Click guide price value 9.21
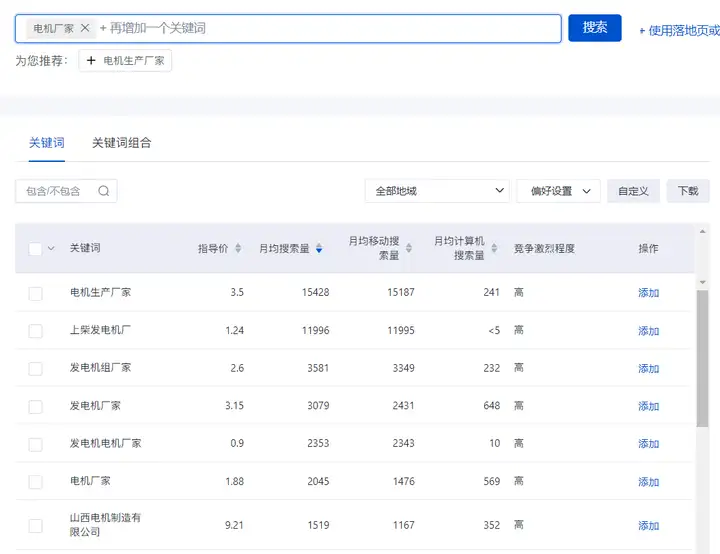The width and height of the screenshot is (720, 554). [x=234, y=526]
